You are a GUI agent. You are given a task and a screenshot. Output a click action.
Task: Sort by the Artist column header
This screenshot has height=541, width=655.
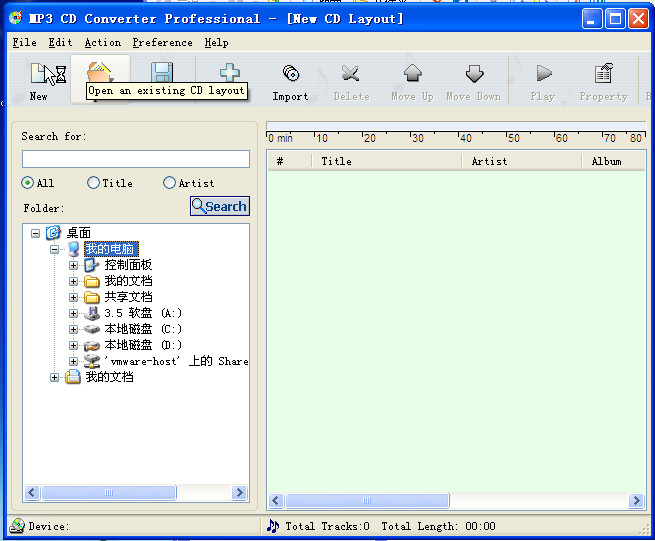click(x=521, y=161)
